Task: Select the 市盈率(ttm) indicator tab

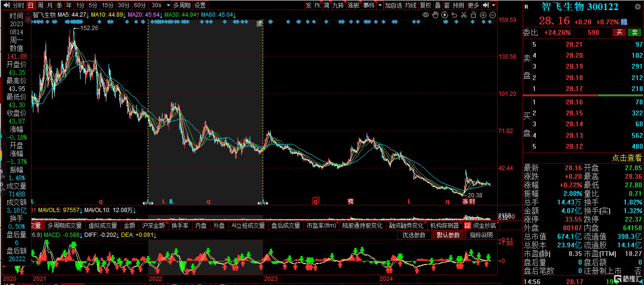Action: point(321,225)
